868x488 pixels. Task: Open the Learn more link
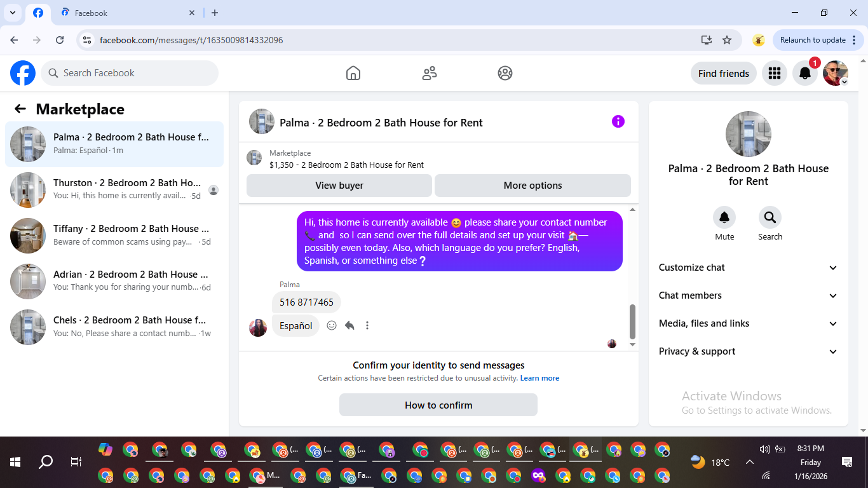pos(539,378)
